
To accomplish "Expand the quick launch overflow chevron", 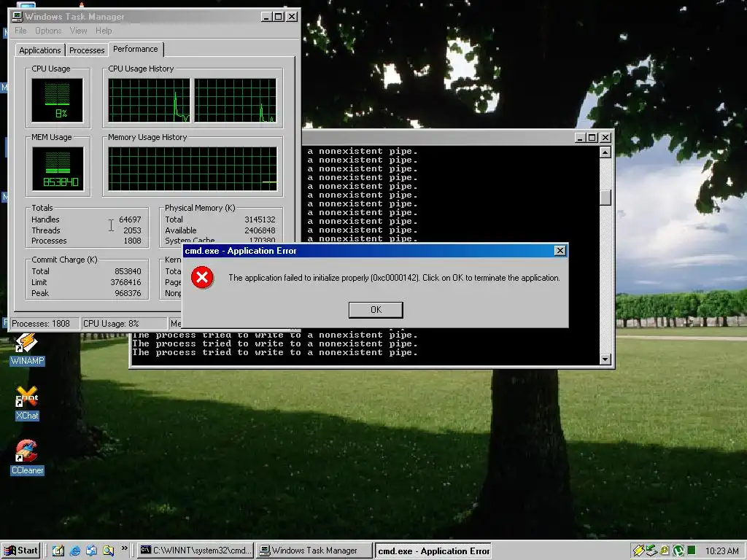I will point(124,548).
